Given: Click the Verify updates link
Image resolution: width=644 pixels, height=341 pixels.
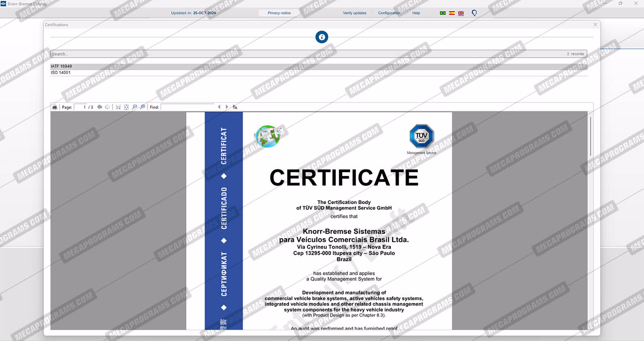Looking at the screenshot, I should coord(355,13).
